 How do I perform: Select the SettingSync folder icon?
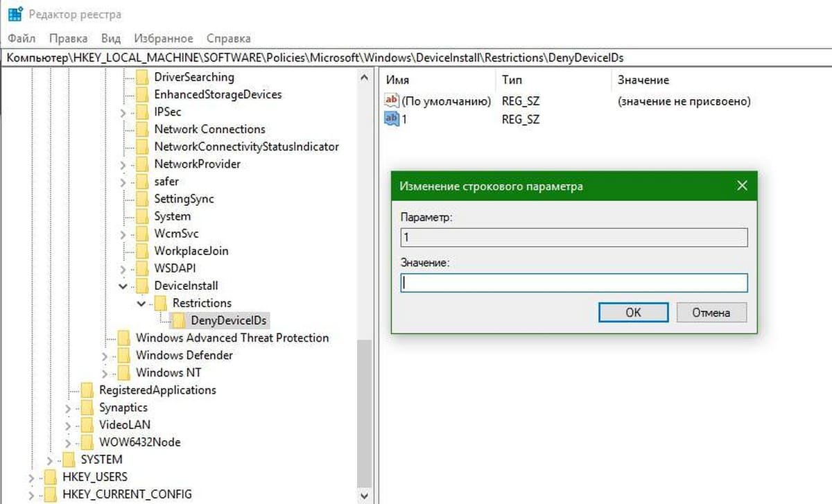[142, 198]
